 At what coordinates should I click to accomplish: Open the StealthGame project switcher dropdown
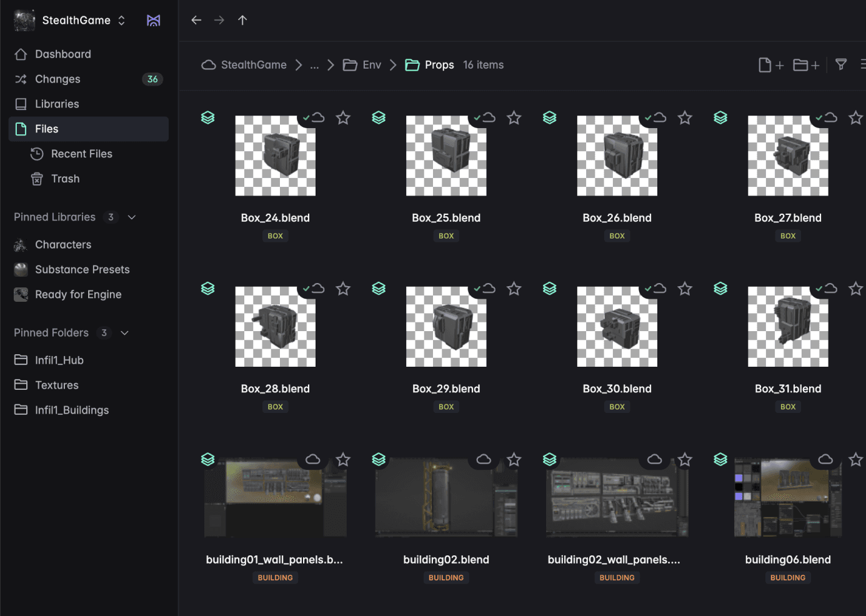click(x=121, y=20)
